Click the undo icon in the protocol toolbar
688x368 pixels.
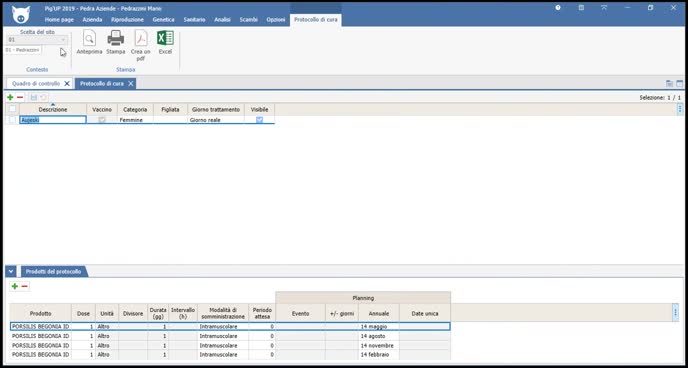pyautogui.click(x=43, y=97)
